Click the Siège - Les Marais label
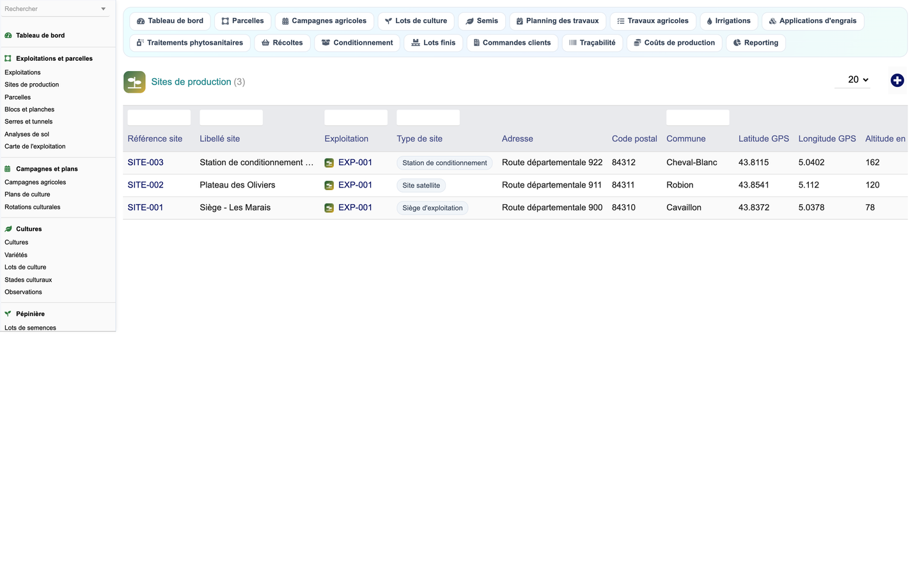 [235, 207]
